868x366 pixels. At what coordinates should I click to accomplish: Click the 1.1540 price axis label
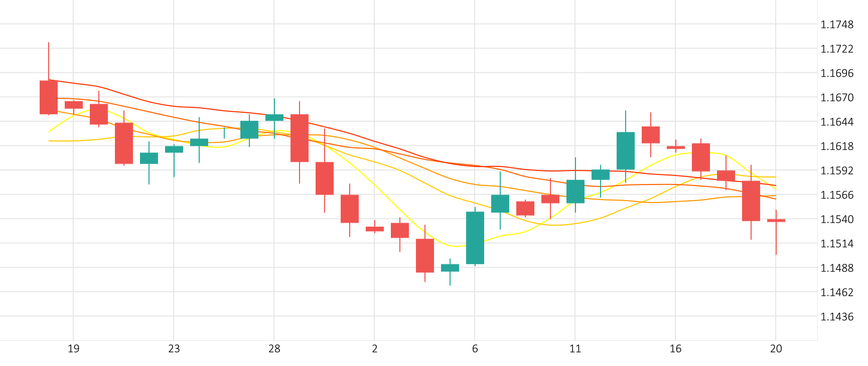coord(836,219)
